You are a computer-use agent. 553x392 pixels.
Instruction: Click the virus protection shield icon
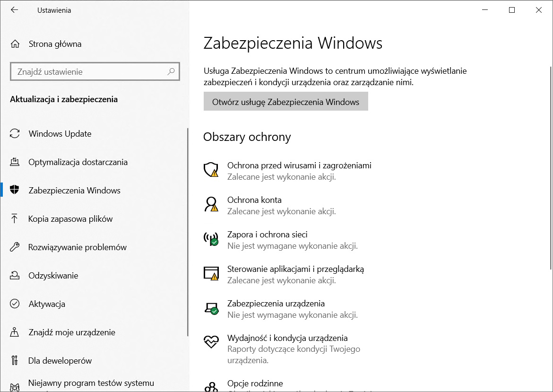pyautogui.click(x=211, y=169)
